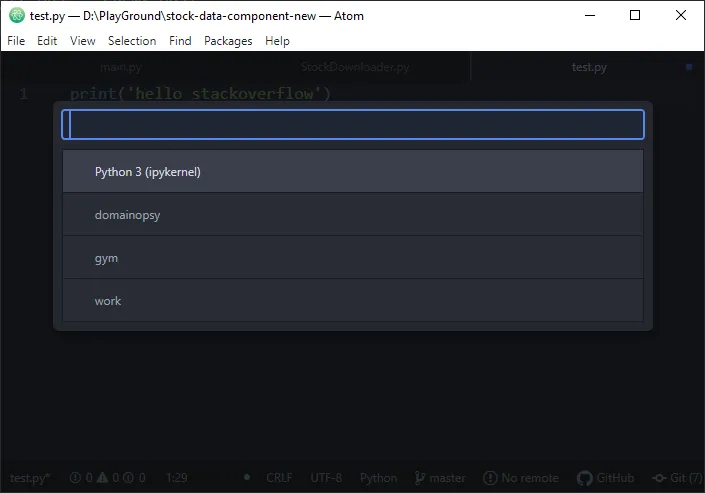Open the Help menu

pos(277,41)
